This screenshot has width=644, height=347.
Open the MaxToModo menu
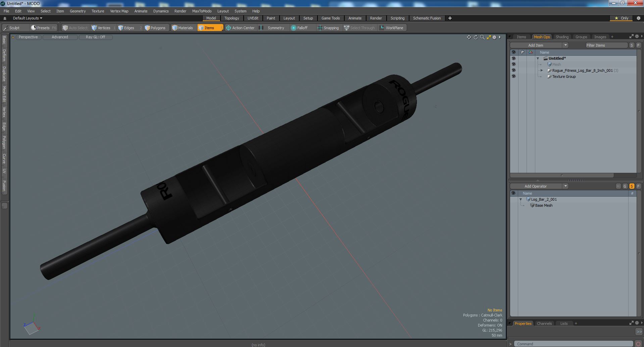click(x=202, y=11)
